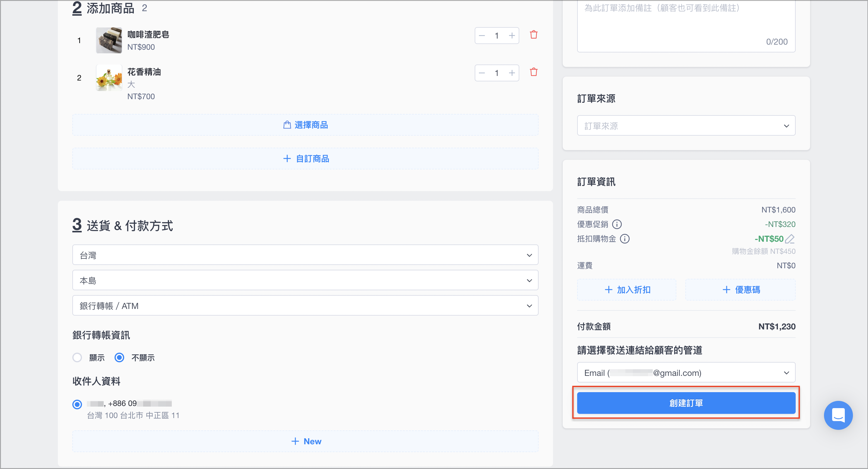Click 選擇商品 to pick products
The image size is (868, 469).
tap(305, 125)
